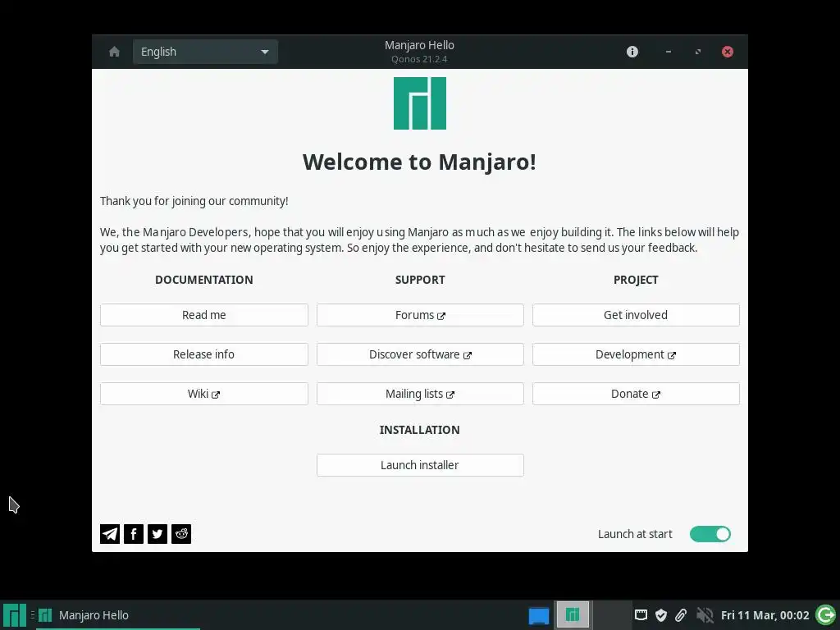Open the Reddit social icon

pyautogui.click(x=181, y=533)
